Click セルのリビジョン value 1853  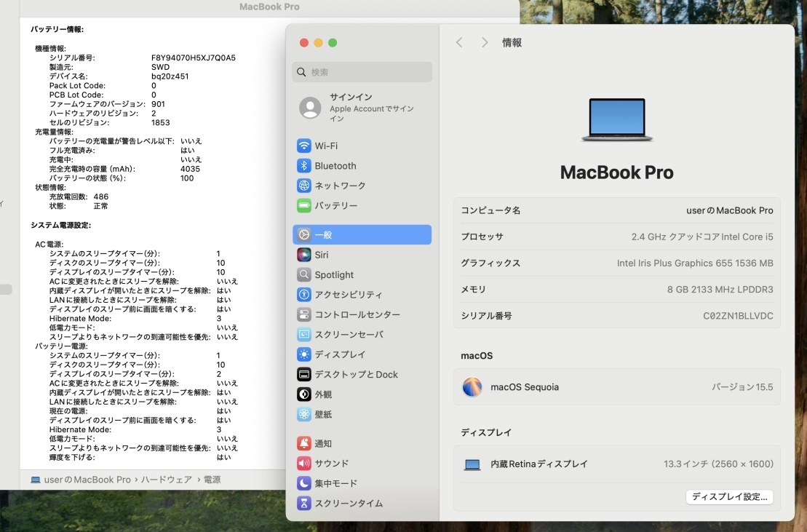pyautogui.click(x=161, y=122)
